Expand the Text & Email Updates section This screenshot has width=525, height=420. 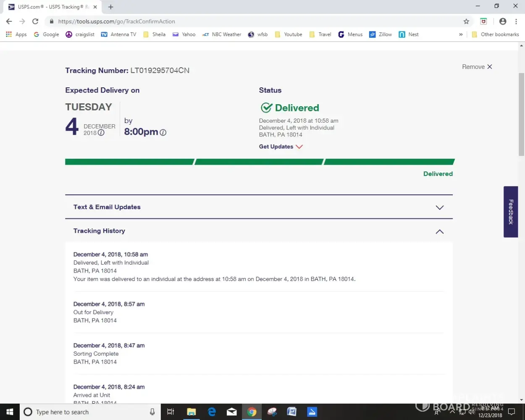click(259, 207)
